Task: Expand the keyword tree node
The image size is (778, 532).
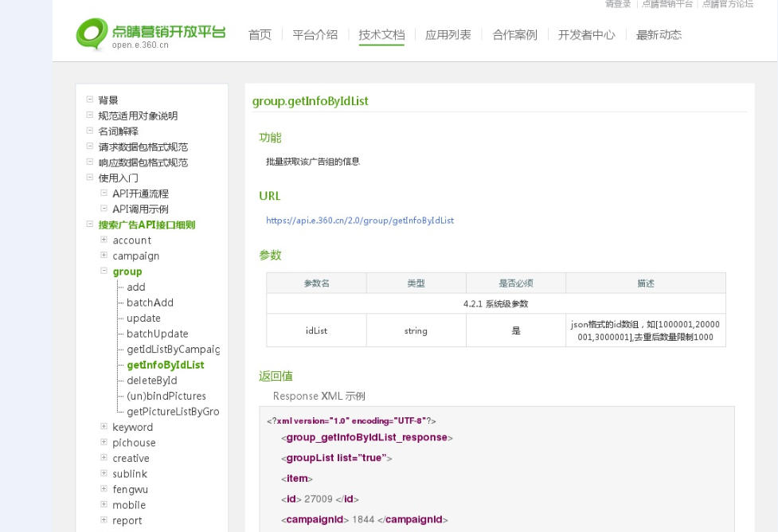Action: (x=104, y=428)
